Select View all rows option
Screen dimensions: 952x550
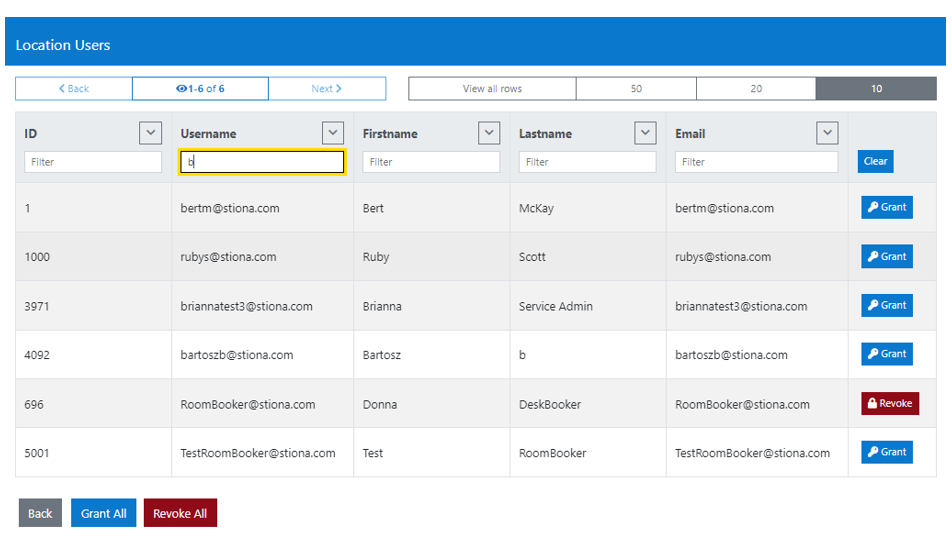pyautogui.click(x=492, y=89)
